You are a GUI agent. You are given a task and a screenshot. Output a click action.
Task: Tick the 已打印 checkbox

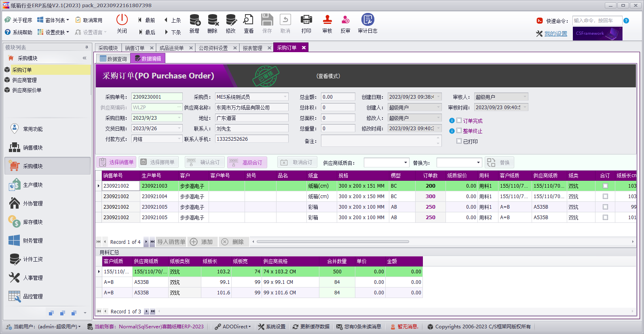459,141
